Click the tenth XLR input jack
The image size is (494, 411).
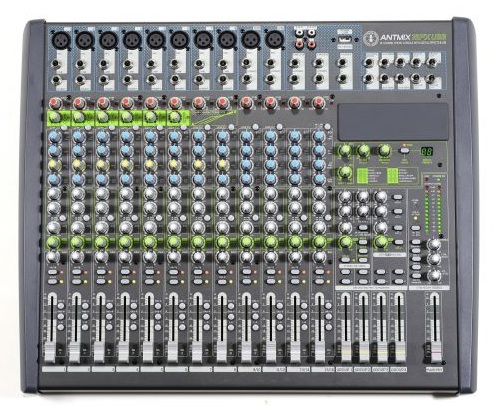pyautogui.click(x=274, y=39)
